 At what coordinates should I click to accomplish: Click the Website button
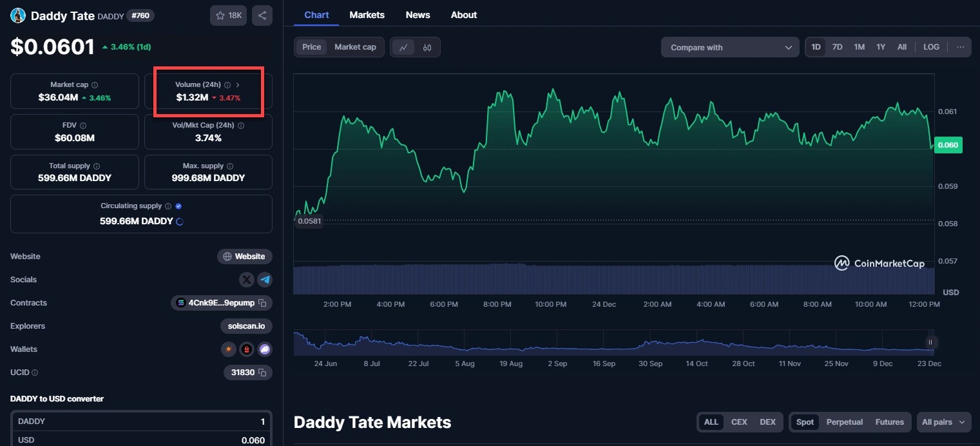pos(244,257)
